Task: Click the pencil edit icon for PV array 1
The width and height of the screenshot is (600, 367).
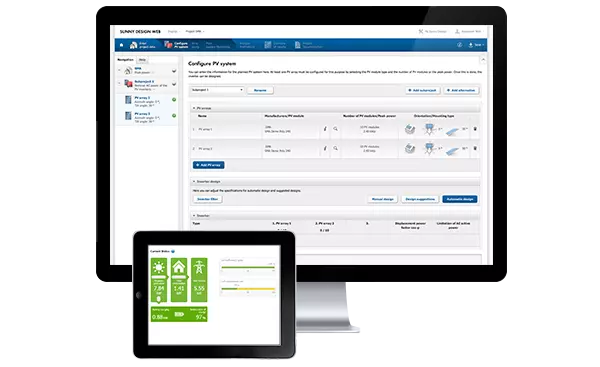Action: pos(325,129)
